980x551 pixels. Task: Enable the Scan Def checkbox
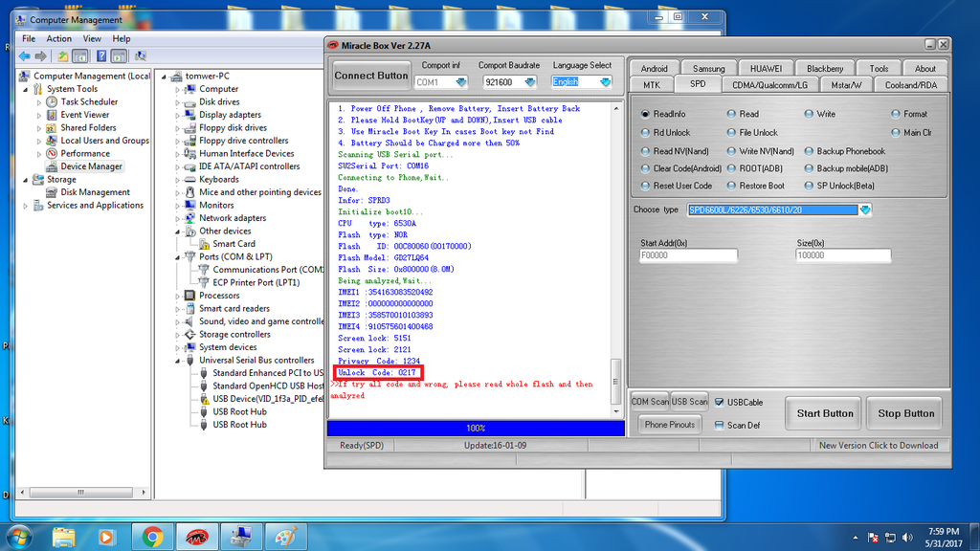click(x=720, y=426)
